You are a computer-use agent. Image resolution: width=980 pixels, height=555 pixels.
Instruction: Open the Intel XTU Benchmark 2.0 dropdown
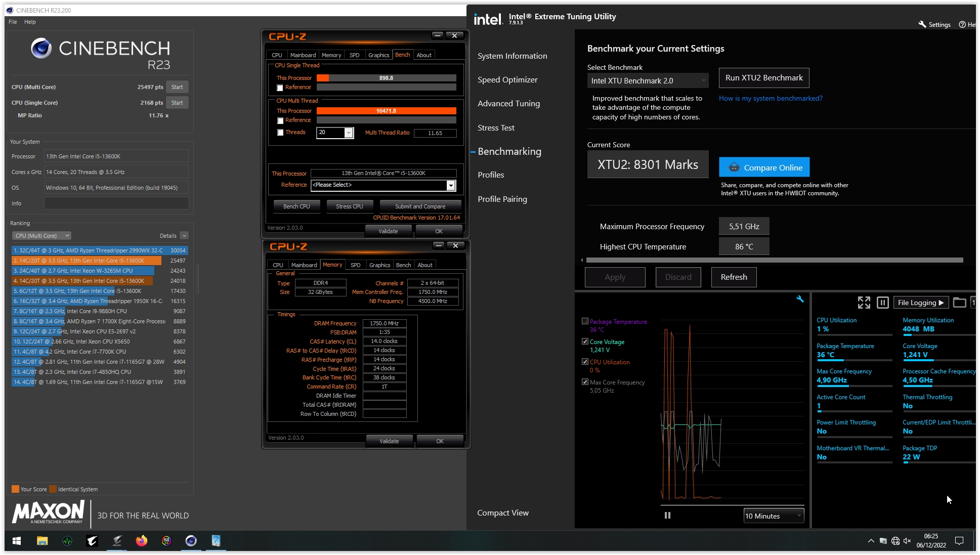pos(647,80)
